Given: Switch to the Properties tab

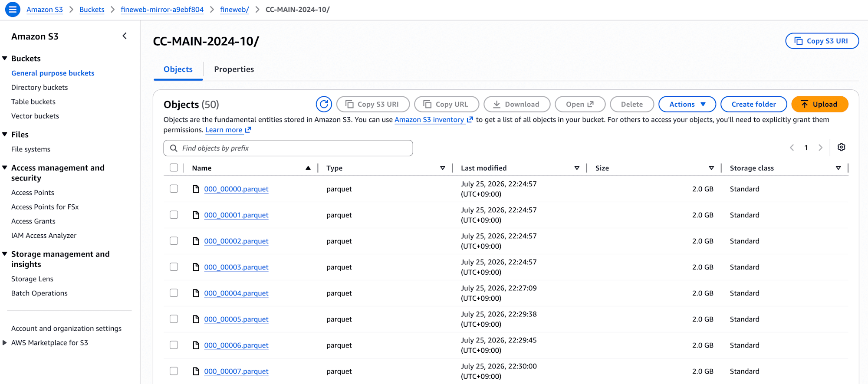Looking at the screenshot, I should [x=234, y=69].
